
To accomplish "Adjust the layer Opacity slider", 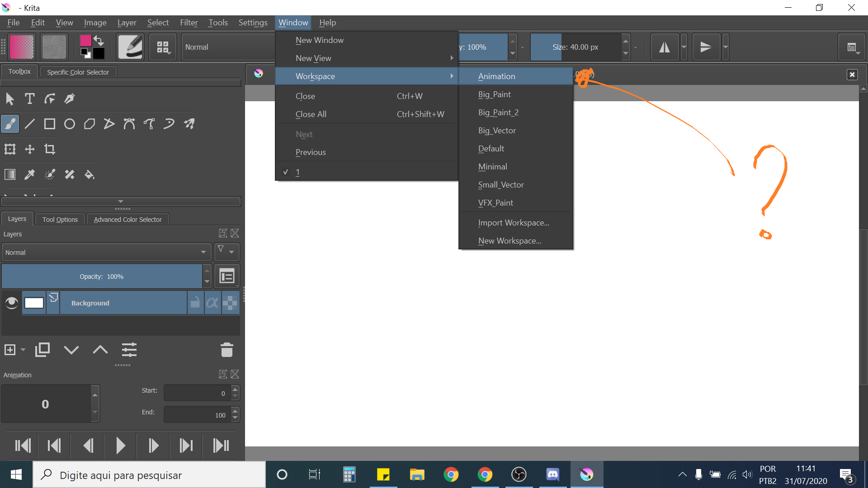I will (x=102, y=277).
